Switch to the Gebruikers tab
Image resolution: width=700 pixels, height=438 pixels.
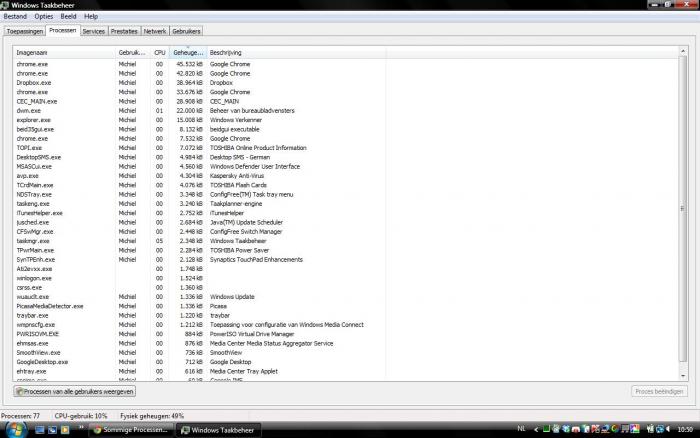pyautogui.click(x=186, y=31)
